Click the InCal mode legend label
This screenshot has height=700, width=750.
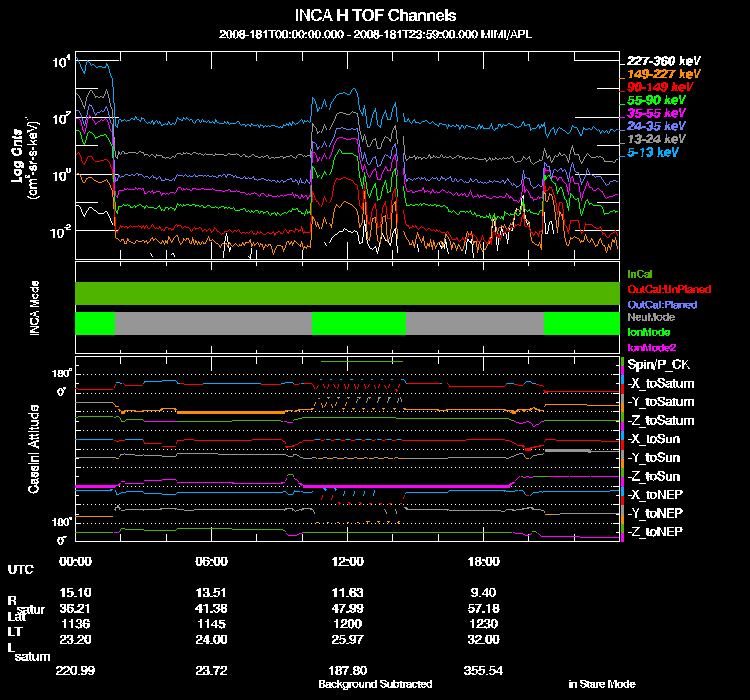pos(640,274)
